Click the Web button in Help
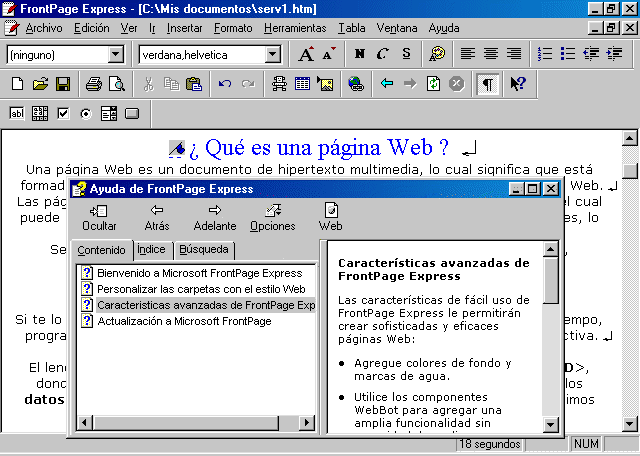The width and height of the screenshot is (640, 456). pos(331,218)
